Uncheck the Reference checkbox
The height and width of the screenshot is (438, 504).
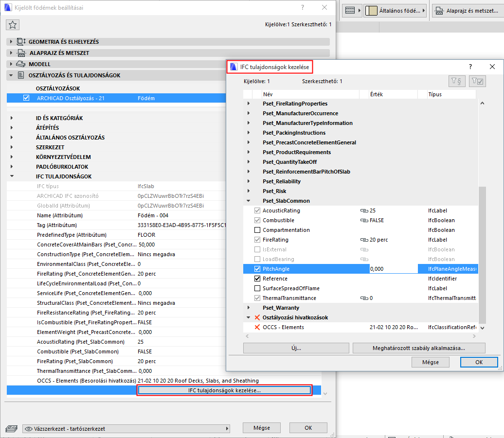pyautogui.click(x=257, y=279)
